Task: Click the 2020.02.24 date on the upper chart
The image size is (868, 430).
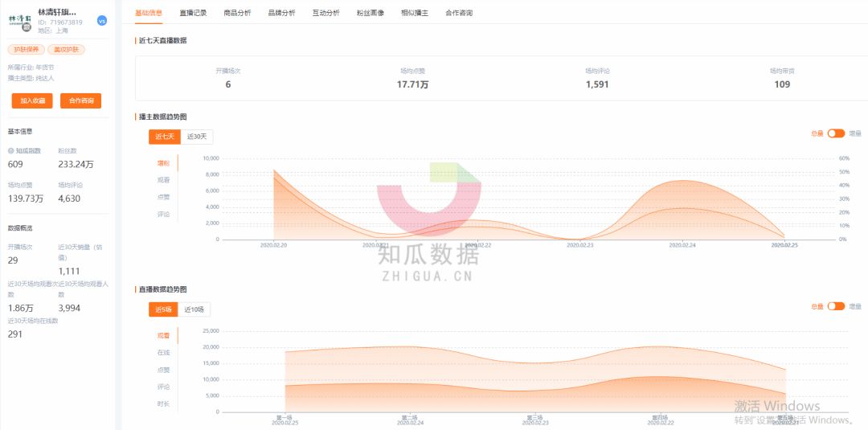Action: 682,244
